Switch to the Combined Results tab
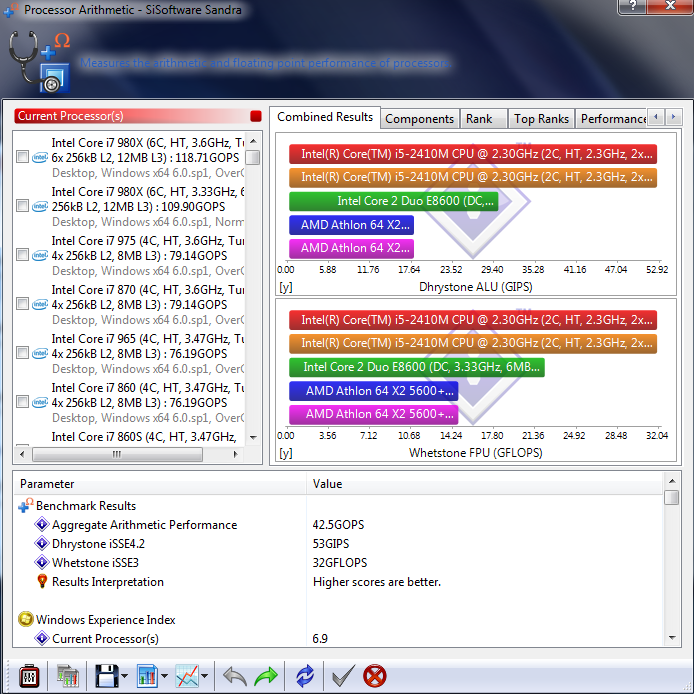The height and width of the screenshot is (694, 694). pyautogui.click(x=325, y=117)
